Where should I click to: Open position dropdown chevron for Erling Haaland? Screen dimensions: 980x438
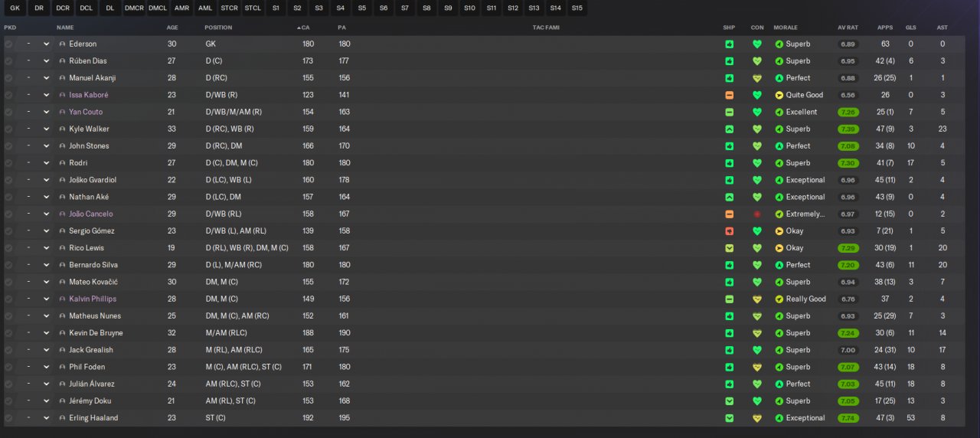(46, 418)
